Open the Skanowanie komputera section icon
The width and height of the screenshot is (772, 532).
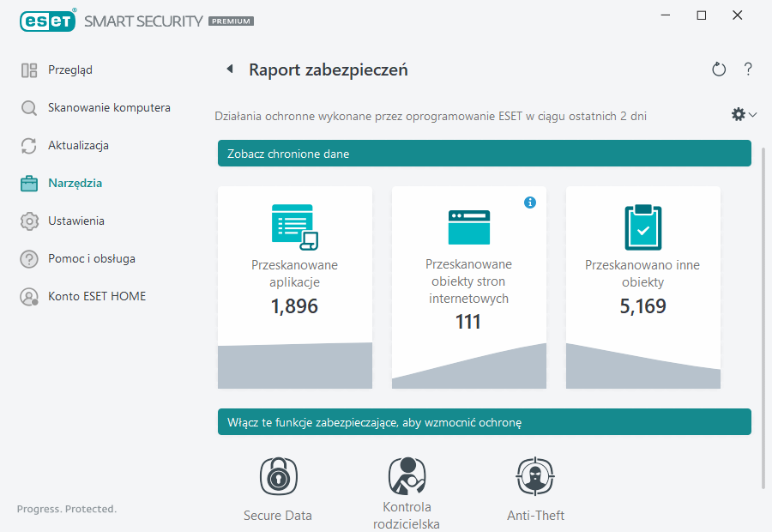(29, 108)
